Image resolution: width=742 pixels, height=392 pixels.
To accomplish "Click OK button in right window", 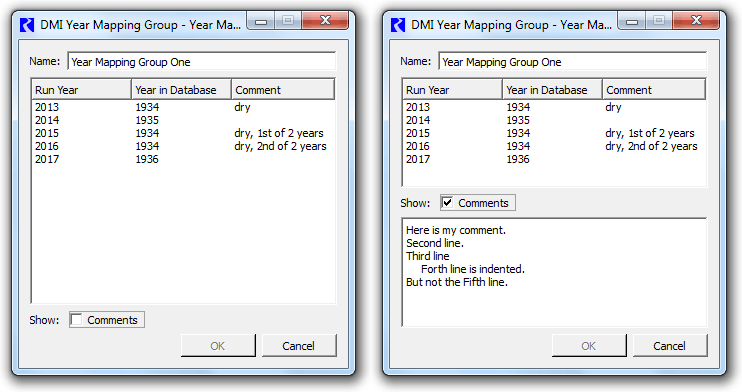I will pyautogui.click(x=589, y=346).
